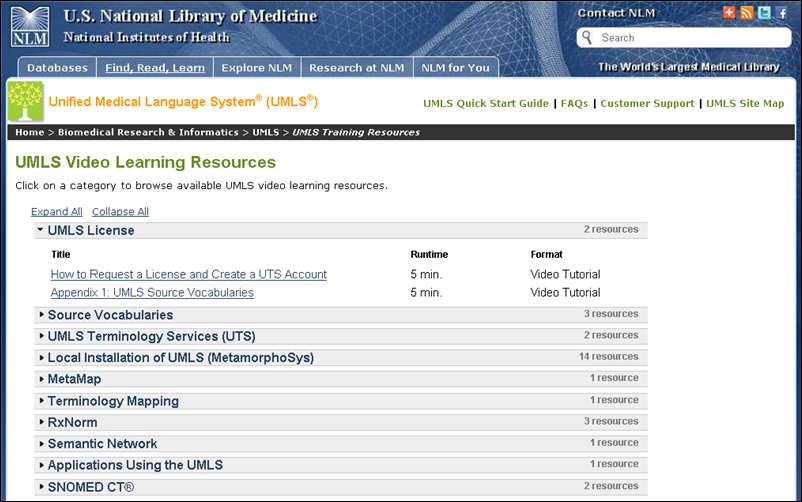
Task: Click The World's Largest Medical Library tagline
Action: pyautogui.click(x=689, y=67)
